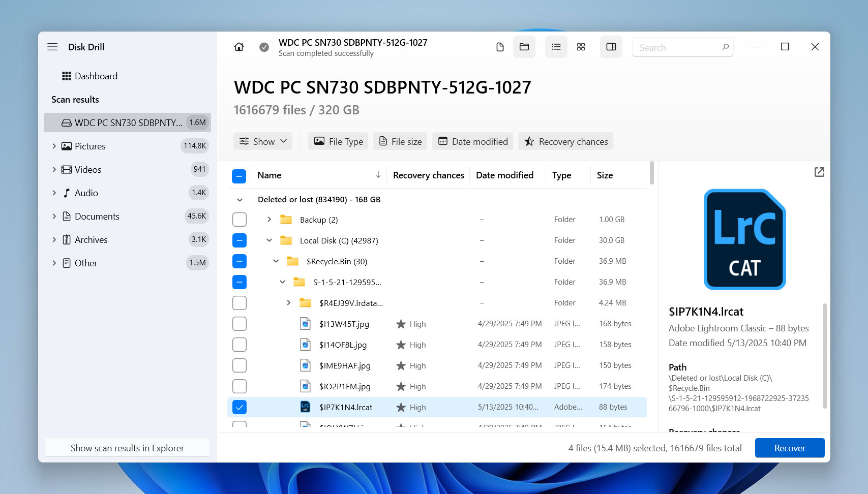Open preview in external window
868x494 pixels.
click(x=819, y=172)
